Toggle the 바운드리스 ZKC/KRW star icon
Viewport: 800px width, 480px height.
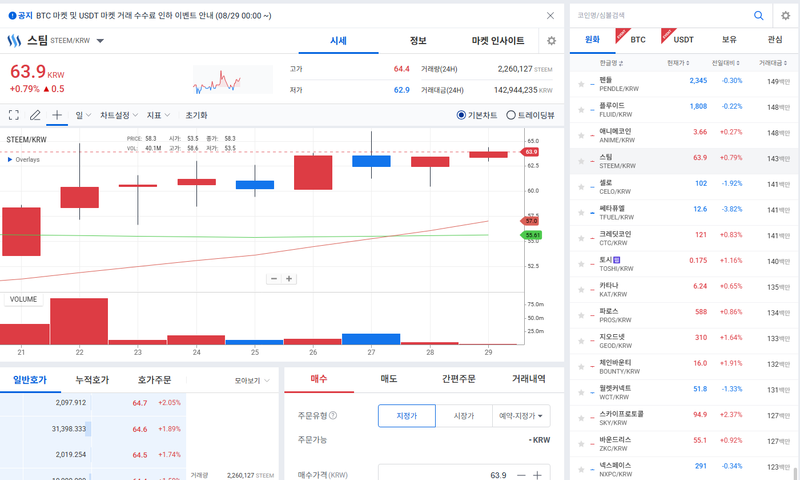point(581,444)
